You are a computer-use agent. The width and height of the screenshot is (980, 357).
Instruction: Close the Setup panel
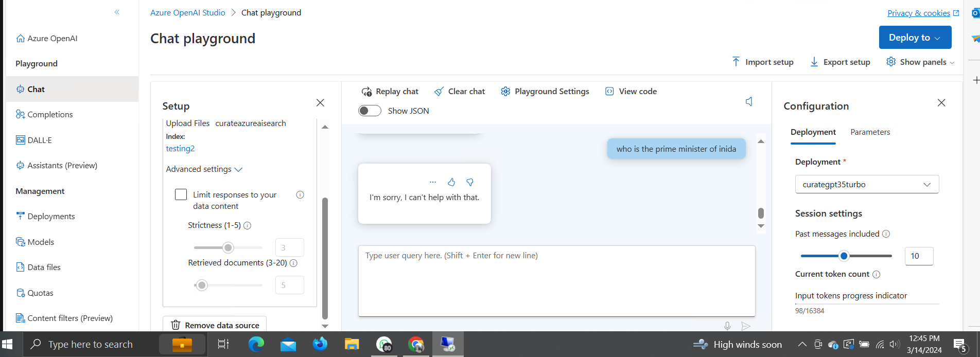tap(320, 103)
